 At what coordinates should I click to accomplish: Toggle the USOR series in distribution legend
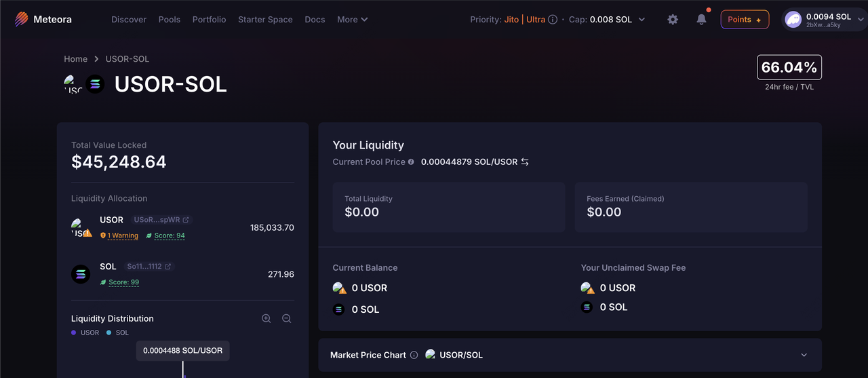(85, 333)
